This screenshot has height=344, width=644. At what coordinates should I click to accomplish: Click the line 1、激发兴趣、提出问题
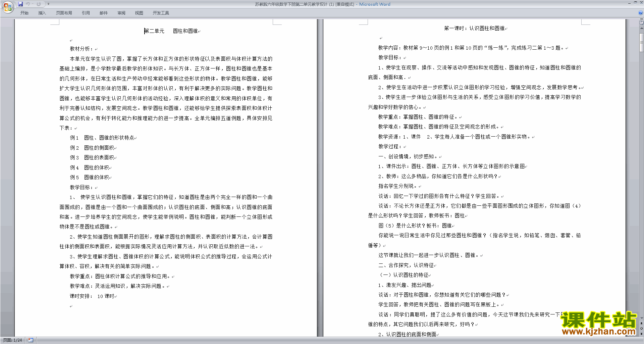point(405,285)
